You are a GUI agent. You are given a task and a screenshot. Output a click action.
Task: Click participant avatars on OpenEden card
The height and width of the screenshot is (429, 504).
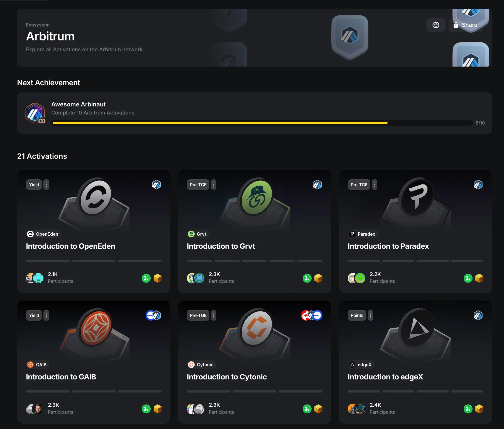pos(35,278)
